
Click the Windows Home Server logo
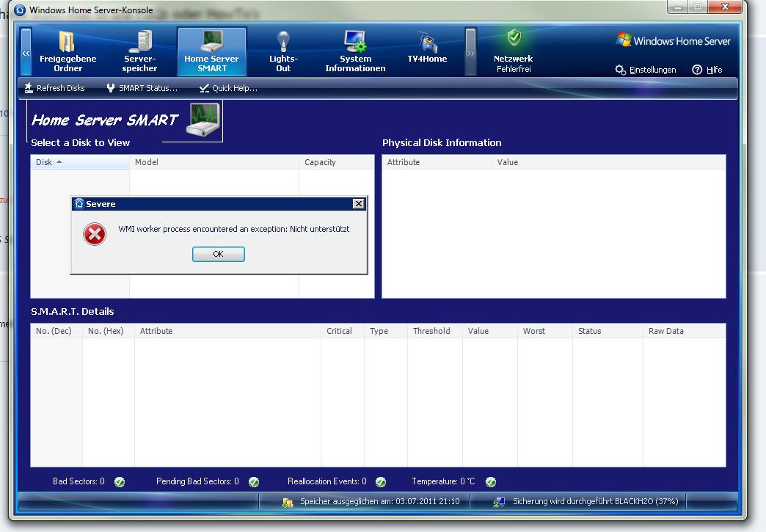pyautogui.click(x=674, y=40)
